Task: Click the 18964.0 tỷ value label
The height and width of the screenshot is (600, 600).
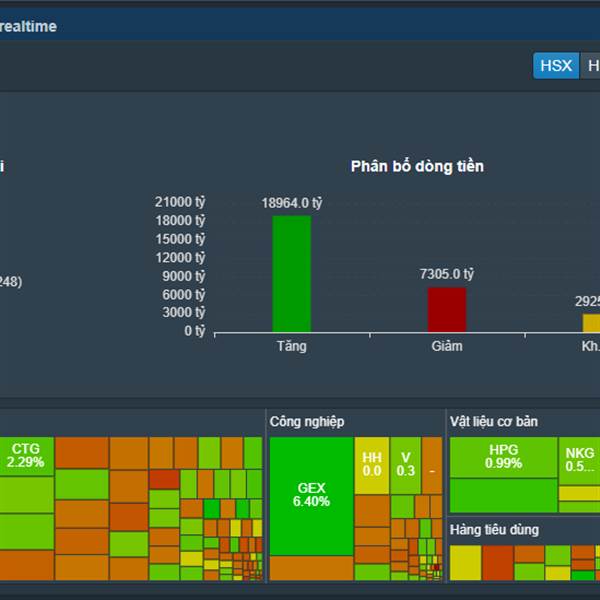Action: (x=292, y=203)
